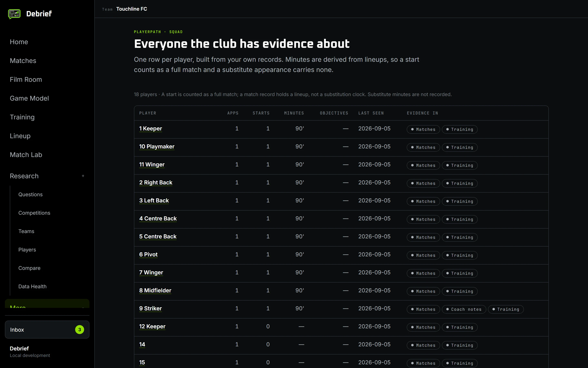The height and width of the screenshot is (368, 588).
Task: Open Game Model in the sidebar
Action: [29, 98]
